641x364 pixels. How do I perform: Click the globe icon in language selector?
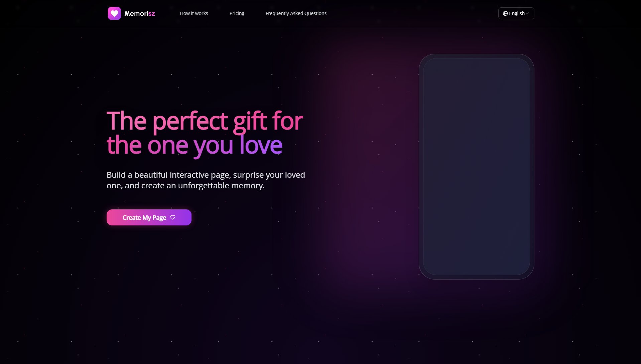pyautogui.click(x=505, y=13)
